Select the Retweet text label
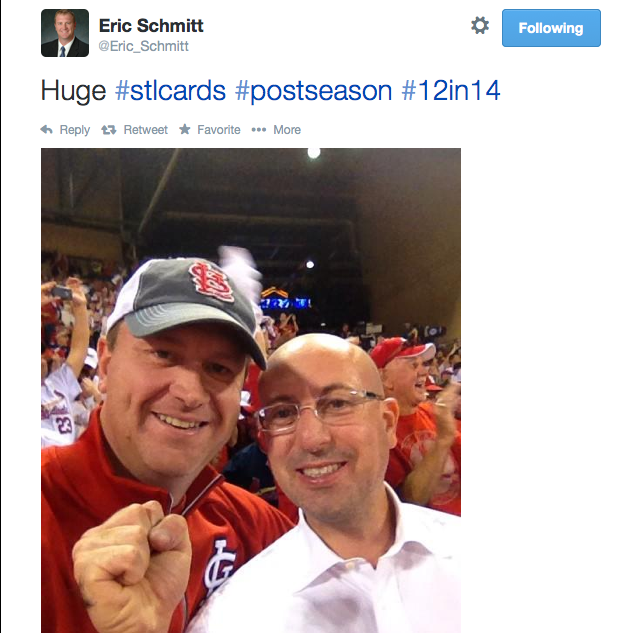The width and height of the screenshot is (639, 633). (145, 130)
